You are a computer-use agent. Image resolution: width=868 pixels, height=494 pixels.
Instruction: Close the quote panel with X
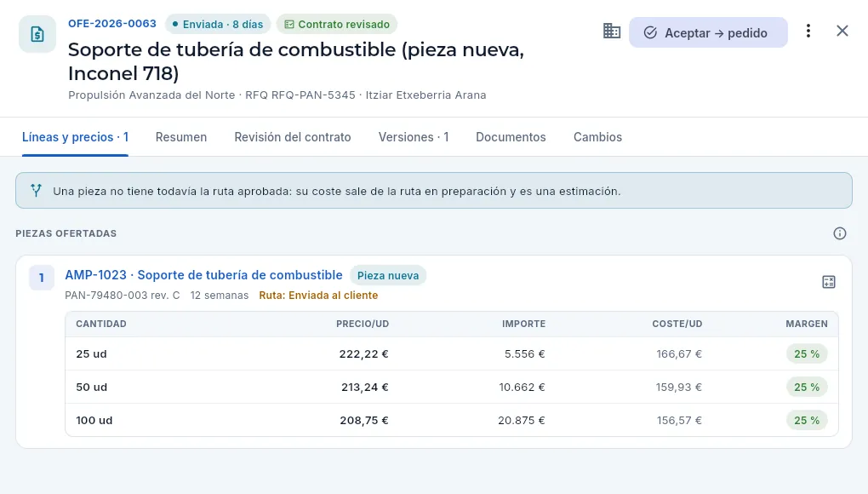click(x=842, y=31)
